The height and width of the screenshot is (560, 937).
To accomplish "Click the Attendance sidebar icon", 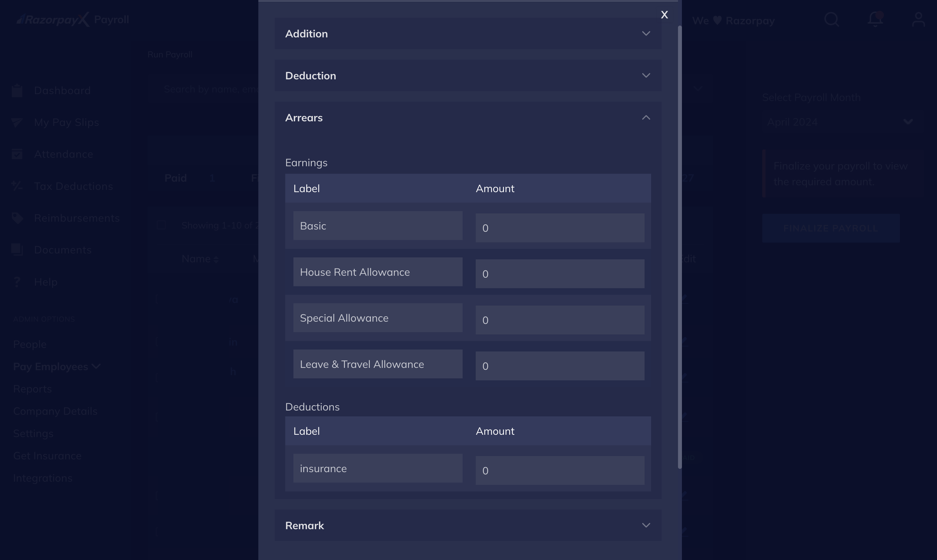I will pos(17,154).
